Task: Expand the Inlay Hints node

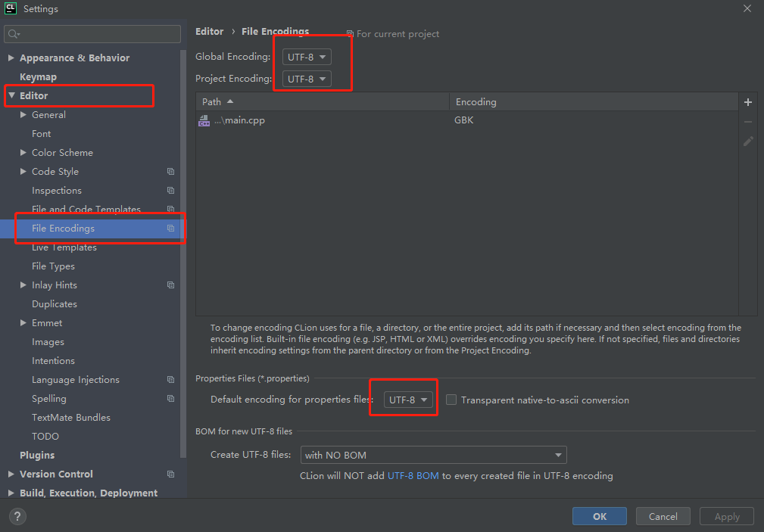Action: pyautogui.click(x=23, y=285)
